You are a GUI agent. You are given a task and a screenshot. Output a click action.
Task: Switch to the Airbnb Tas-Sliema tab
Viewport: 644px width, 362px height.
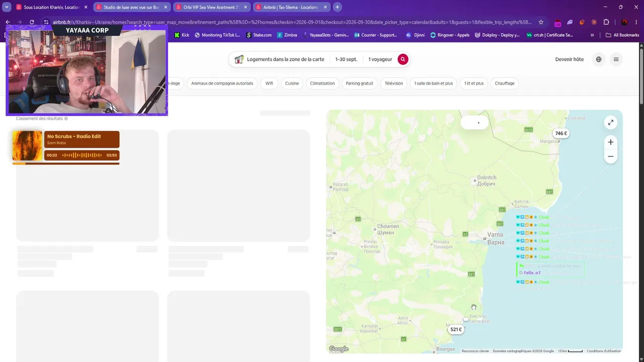click(290, 7)
